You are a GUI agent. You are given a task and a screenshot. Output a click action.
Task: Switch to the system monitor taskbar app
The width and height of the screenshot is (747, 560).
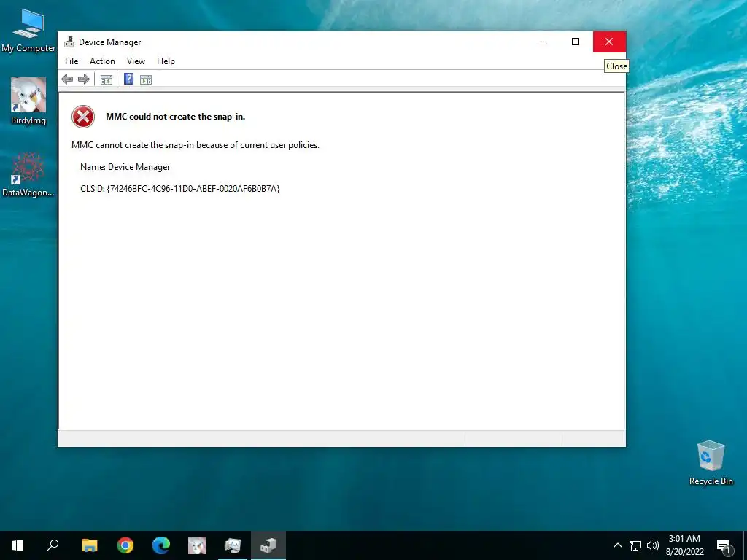(x=233, y=545)
